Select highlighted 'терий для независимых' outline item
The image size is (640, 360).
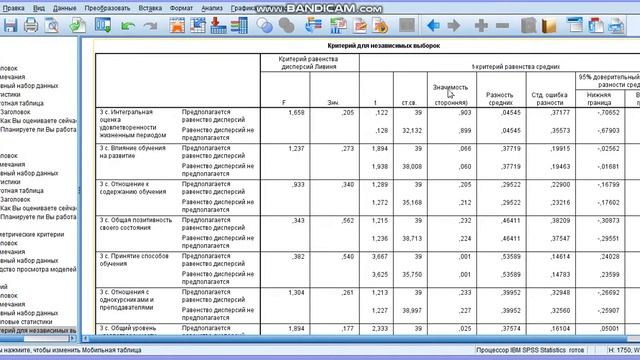38,330
